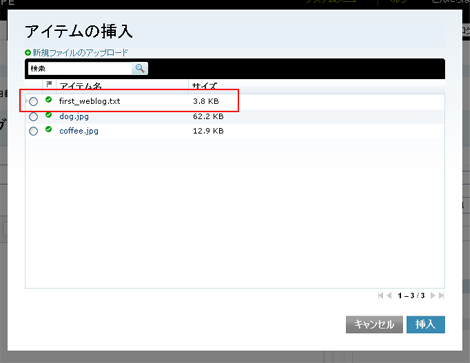Image resolution: width=470 pixels, height=363 pixels.
Task: Click the 挿入 button
Action: coord(426,324)
